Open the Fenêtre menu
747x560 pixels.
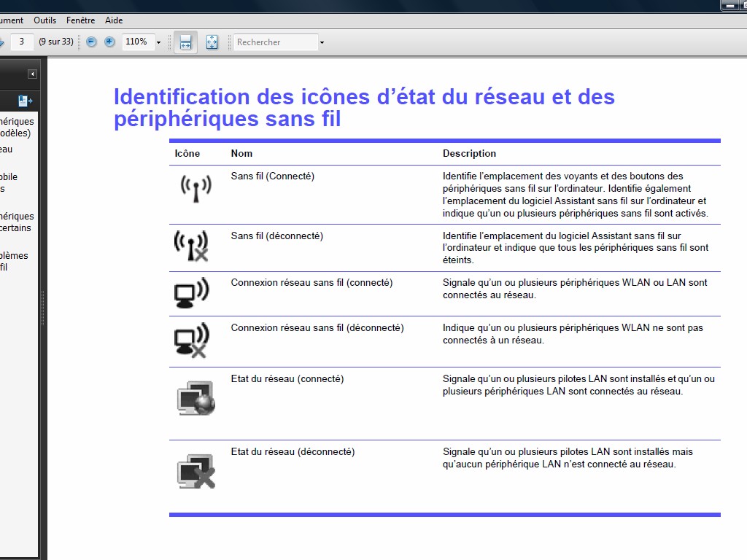80,20
